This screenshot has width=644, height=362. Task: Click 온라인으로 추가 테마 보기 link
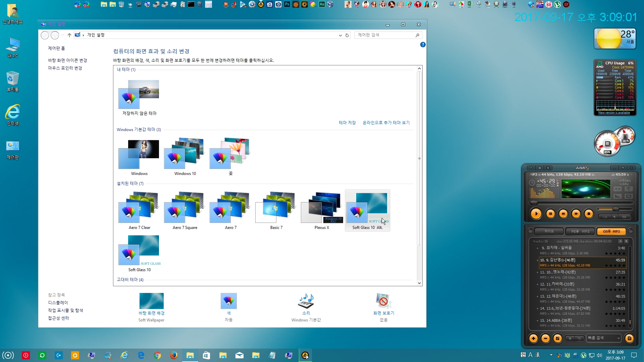(x=386, y=122)
